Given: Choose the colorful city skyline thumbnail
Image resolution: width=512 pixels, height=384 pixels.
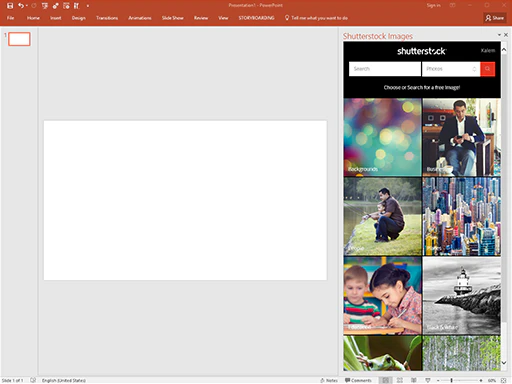Looking at the screenshot, I should 462,216.
